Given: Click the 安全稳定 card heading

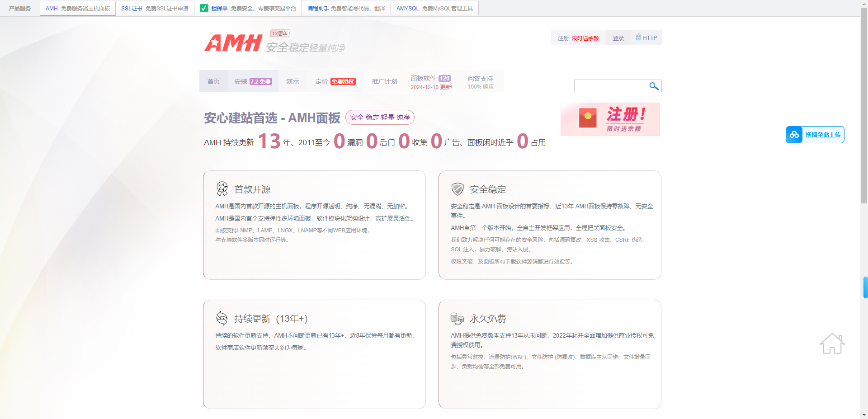Looking at the screenshot, I should pos(488,189).
